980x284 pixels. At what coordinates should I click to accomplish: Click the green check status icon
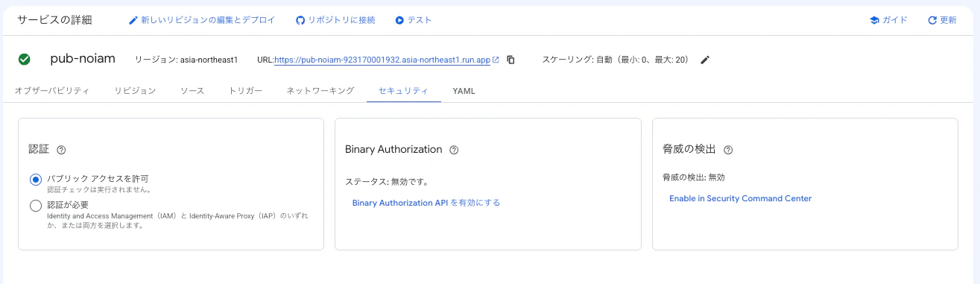pyautogui.click(x=25, y=60)
